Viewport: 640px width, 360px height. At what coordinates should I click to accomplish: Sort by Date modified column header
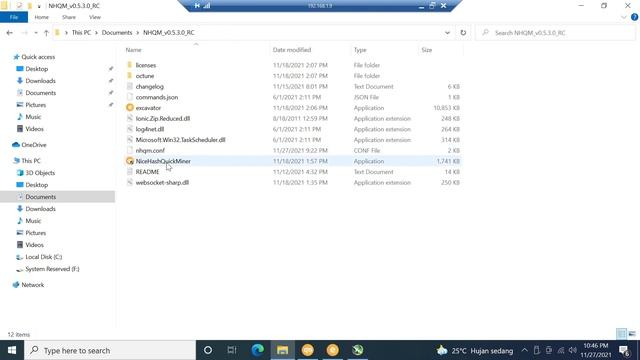click(292, 50)
